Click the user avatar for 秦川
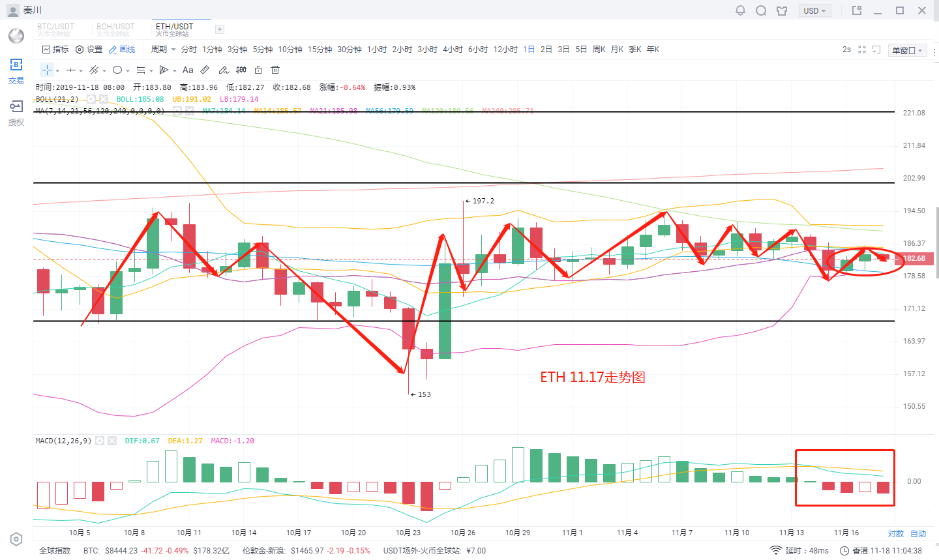Viewport: 939px width, 560px height. pos(13,10)
